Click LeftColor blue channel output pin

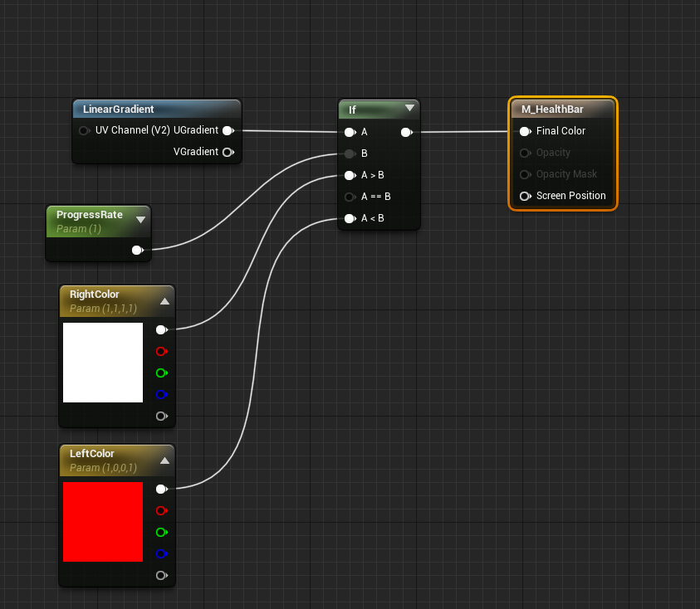coord(162,553)
